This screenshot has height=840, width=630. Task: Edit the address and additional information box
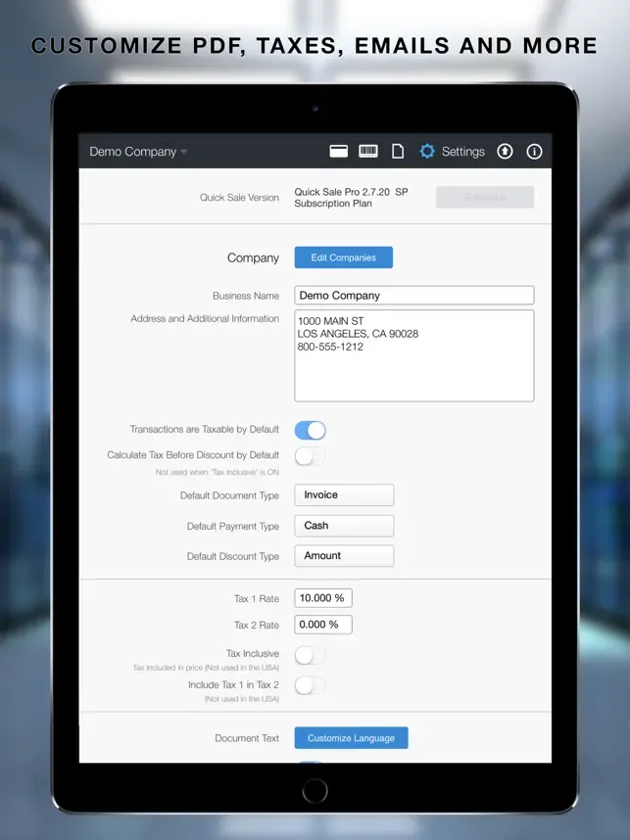click(413, 355)
